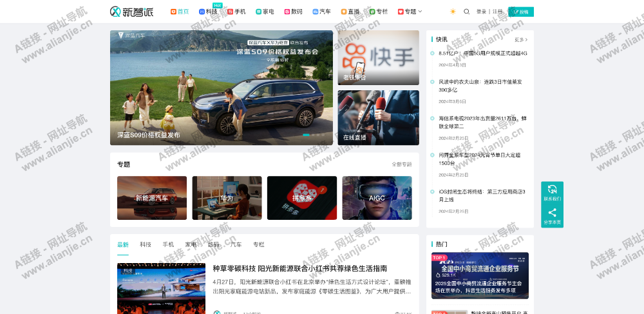
Task: Select the 专栏 nav item
Action: point(378,12)
